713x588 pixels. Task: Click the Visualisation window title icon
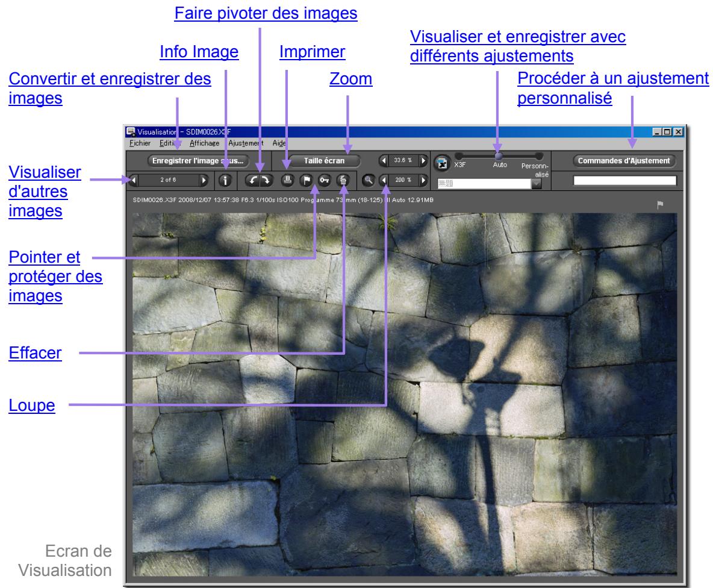coord(131,132)
